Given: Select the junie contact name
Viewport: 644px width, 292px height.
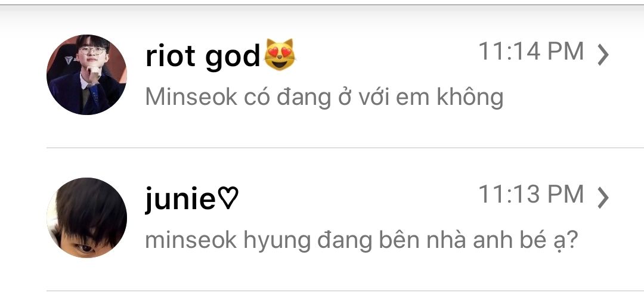Looking at the screenshot, I should click(181, 200).
